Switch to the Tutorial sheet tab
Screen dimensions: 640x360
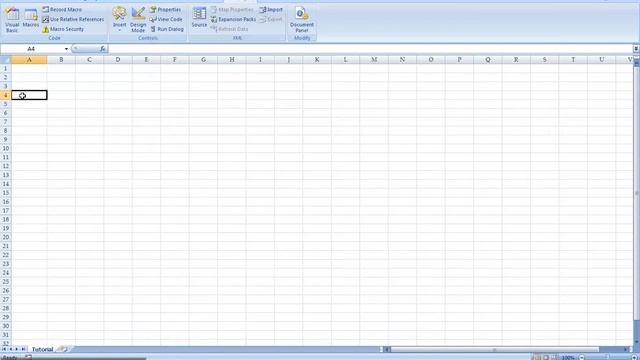(x=42, y=349)
